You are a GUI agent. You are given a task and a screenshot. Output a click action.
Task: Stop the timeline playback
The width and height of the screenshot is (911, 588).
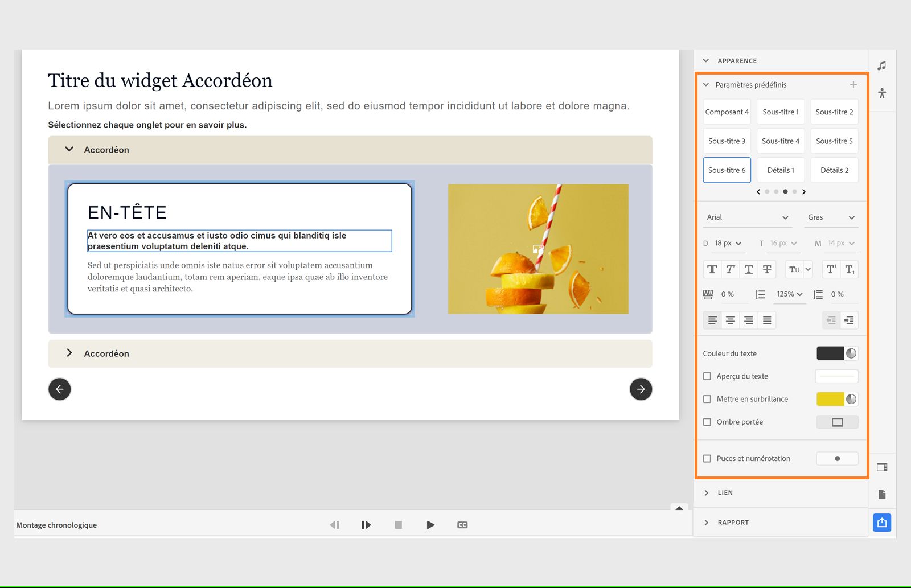click(x=399, y=525)
